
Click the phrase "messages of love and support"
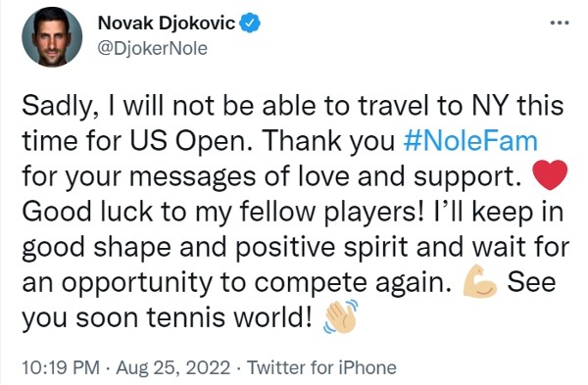coord(326,177)
